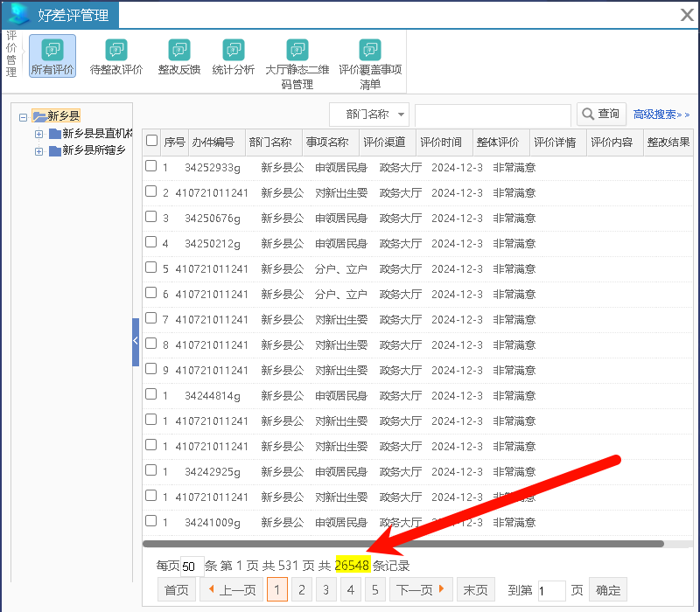
Task: Select the 统计分析 icon
Action: click(x=234, y=56)
